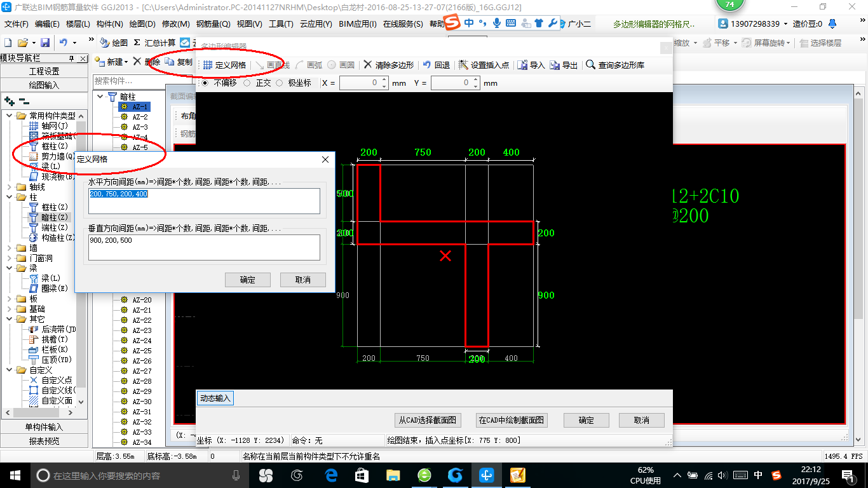This screenshot has height=488, width=868.
Task: Expand the 板 folder
Action: tap(10, 299)
